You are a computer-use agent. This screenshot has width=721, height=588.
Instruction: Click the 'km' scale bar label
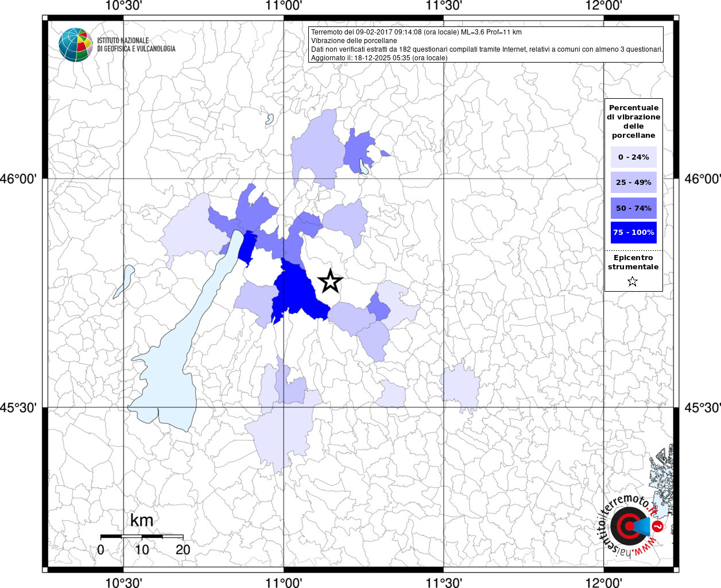[142, 520]
